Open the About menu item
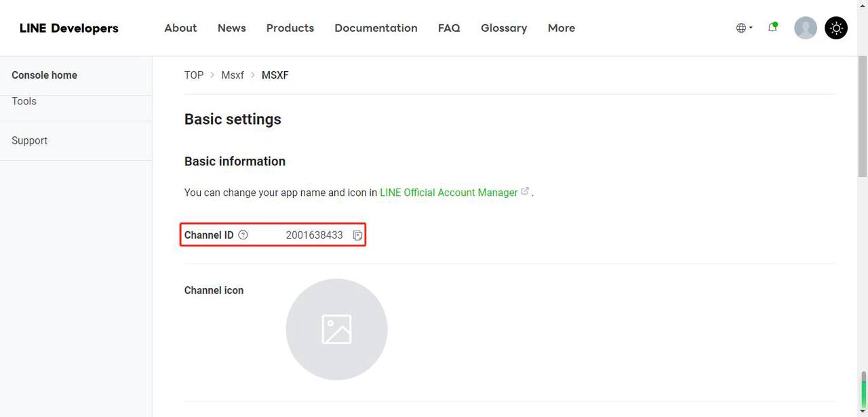This screenshot has height=417, width=868. (180, 28)
